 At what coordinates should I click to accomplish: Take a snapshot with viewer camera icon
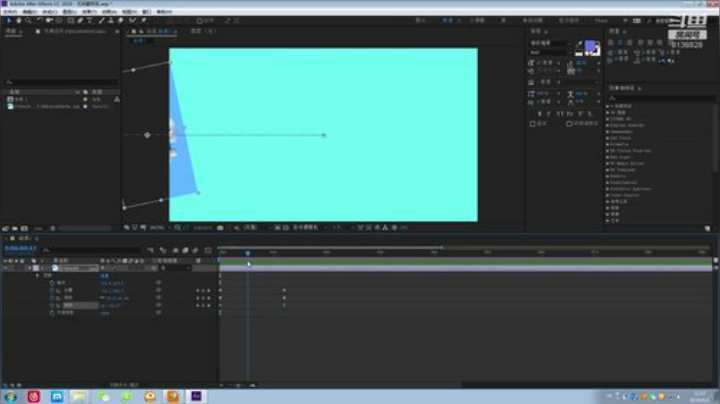(x=220, y=228)
